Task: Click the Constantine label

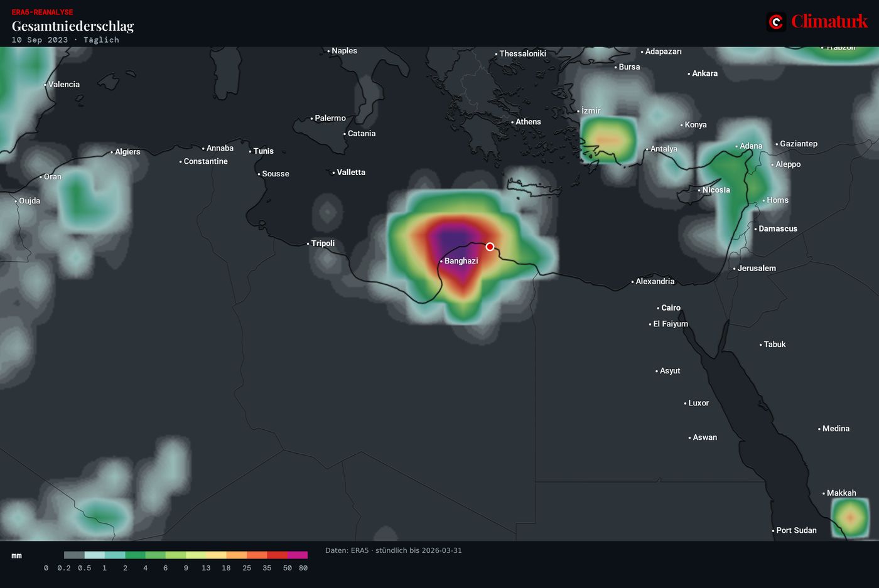Action: (x=205, y=162)
